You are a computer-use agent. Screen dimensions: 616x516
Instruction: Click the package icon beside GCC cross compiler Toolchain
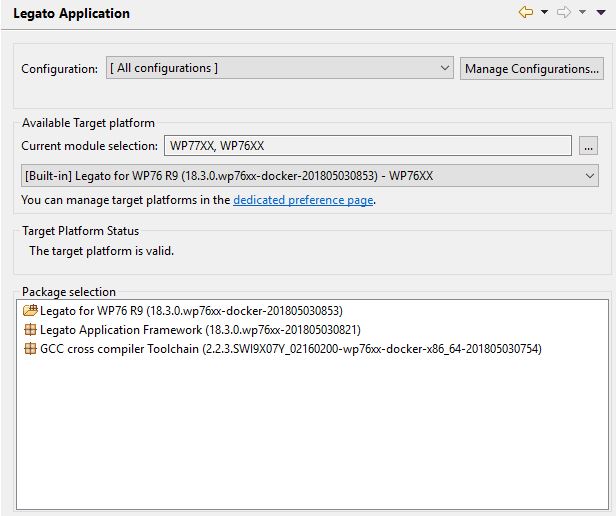click(x=30, y=348)
